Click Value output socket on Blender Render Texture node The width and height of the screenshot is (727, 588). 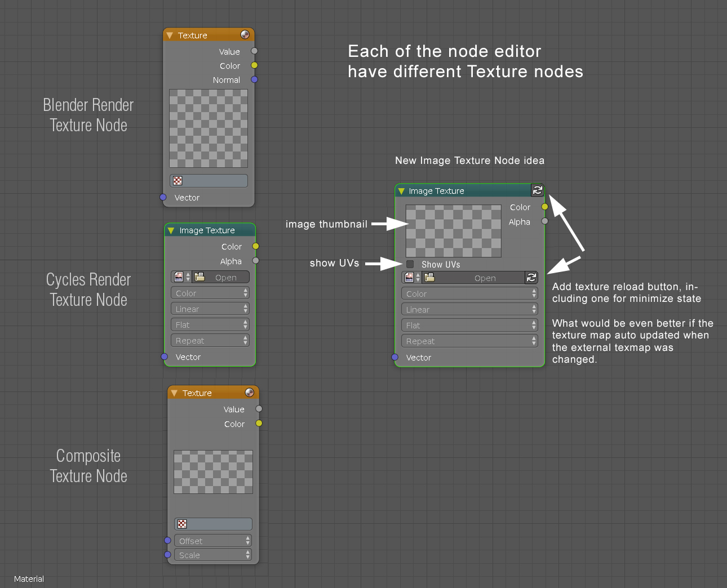click(x=255, y=51)
